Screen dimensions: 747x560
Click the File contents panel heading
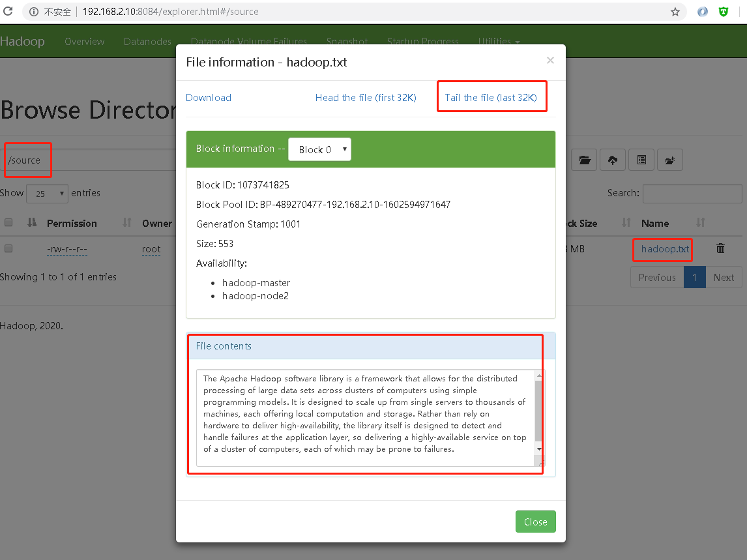point(371,346)
